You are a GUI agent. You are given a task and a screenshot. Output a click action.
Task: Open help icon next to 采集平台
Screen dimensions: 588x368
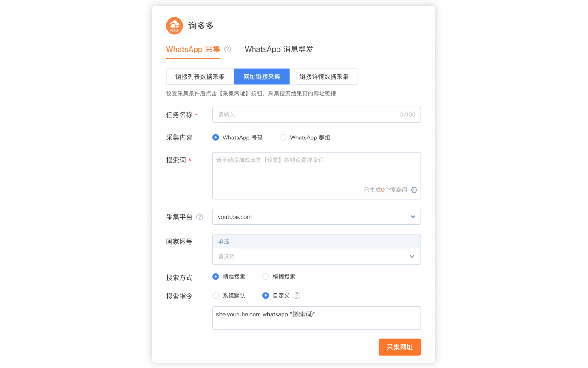(x=199, y=217)
